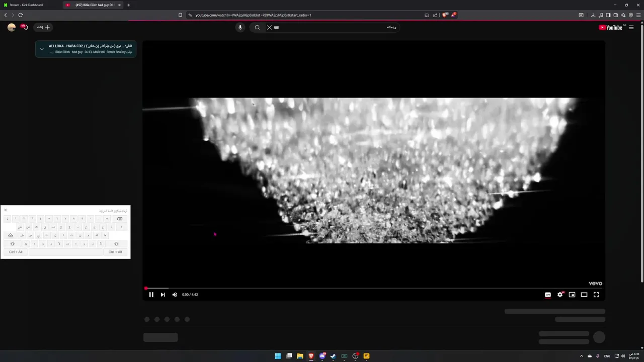The height and width of the screenshot is (362, 644).
Task: Open the Windows Start menu
Action: pos(278,356)
